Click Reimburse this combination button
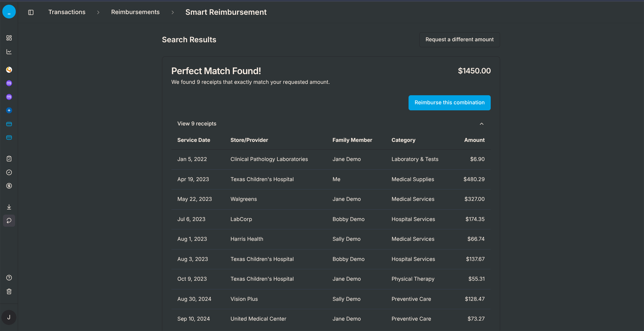Screen dimensions: 644x331 coord(449,103)
